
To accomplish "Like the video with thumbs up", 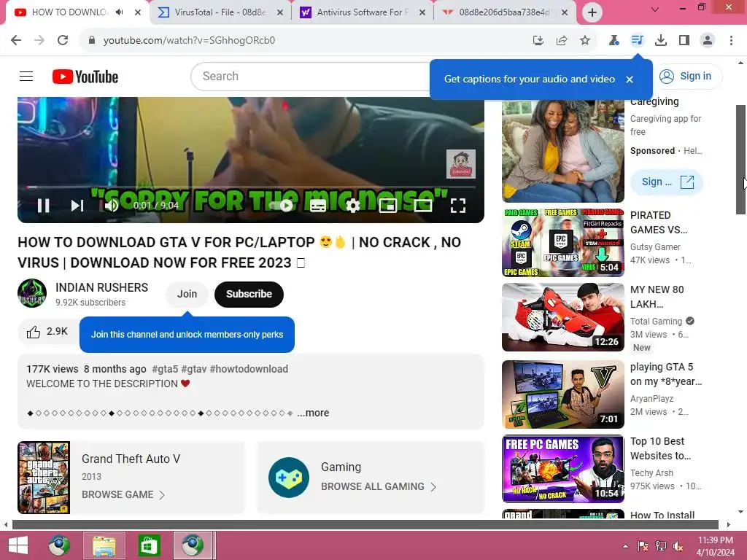I will [47, 332].
